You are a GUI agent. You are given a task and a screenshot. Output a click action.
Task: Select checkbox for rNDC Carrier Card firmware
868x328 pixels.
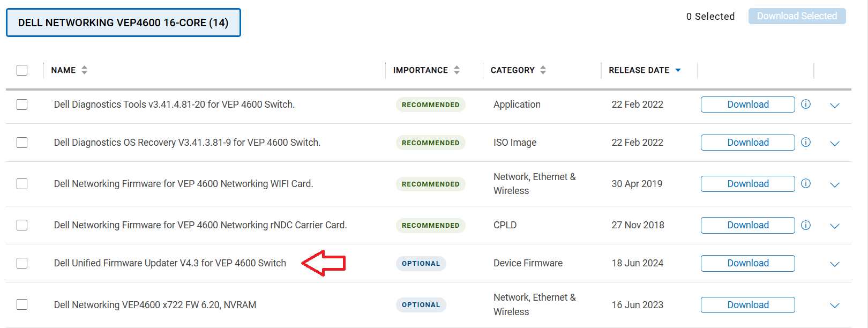[22, 225]
